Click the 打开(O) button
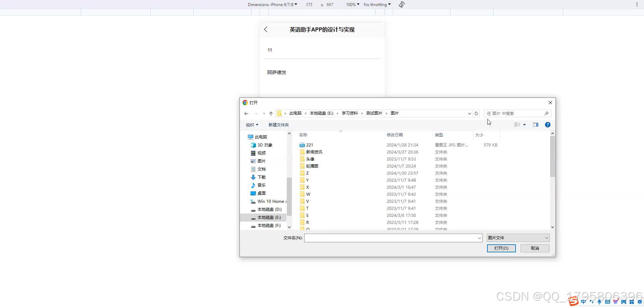 pos(501,248)
